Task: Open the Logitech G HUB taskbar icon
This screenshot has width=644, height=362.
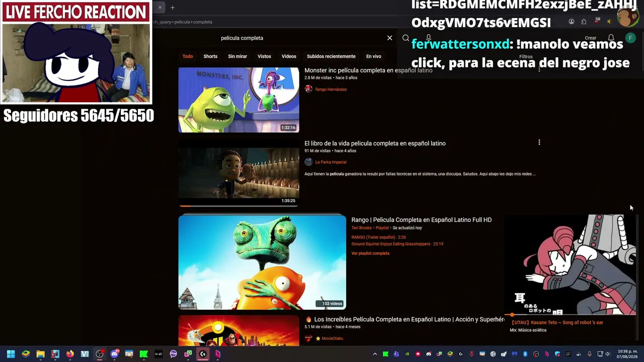Action: point(203,354)
